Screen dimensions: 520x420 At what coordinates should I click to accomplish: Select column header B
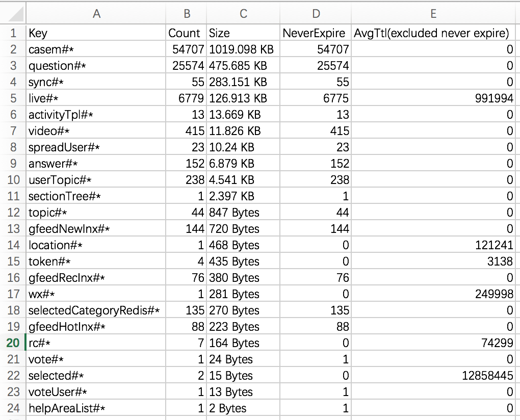[x=186, y=14]
